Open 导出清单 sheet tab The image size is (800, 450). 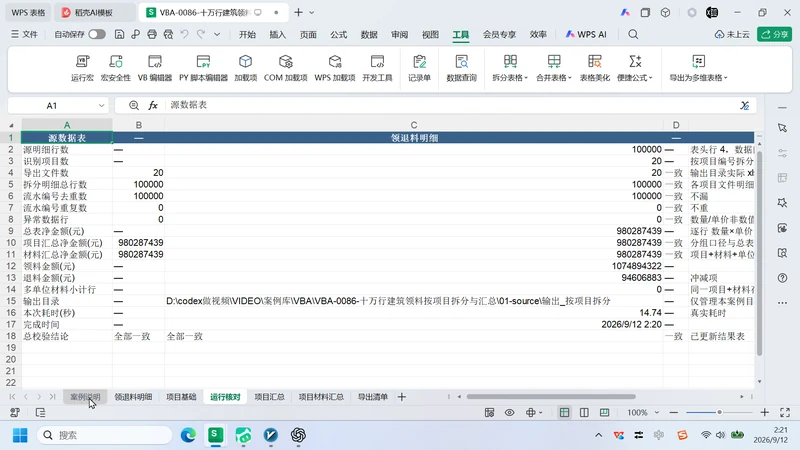pos(372,396)
